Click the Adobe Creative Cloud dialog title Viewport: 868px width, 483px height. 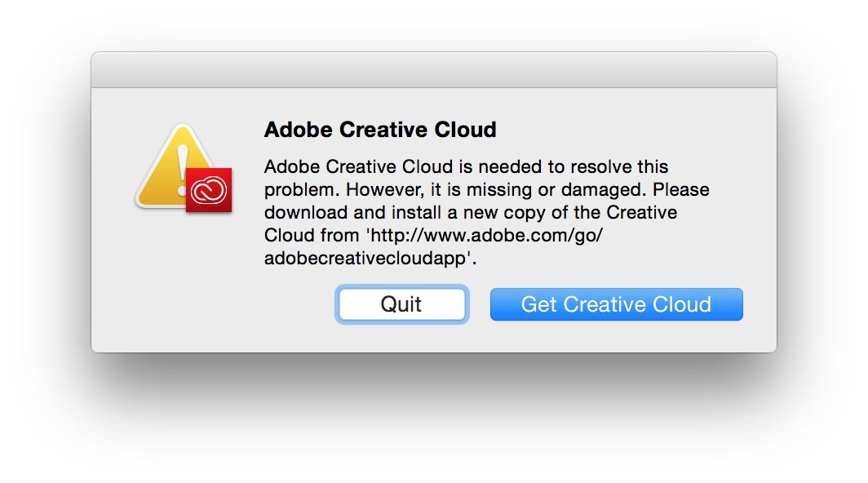(x=380, y=129)
